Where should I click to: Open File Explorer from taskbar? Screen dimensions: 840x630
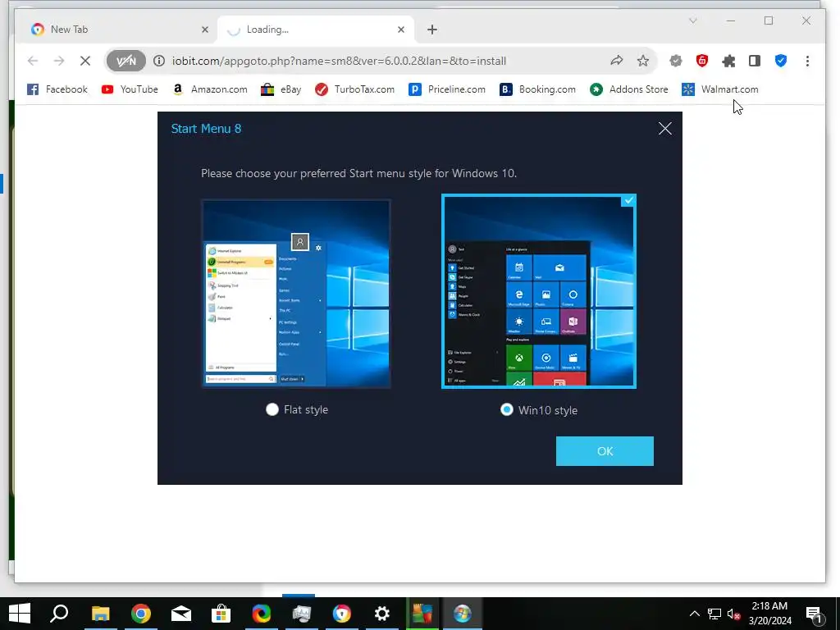(x=100, y=614)
